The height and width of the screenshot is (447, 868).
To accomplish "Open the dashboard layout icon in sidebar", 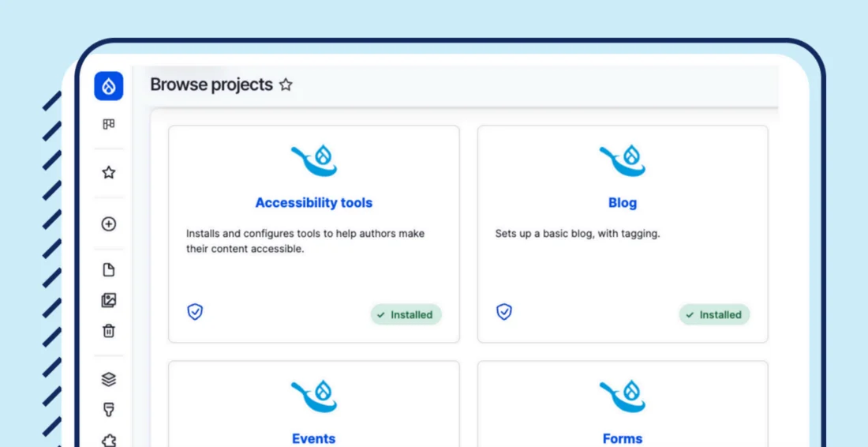I will [109, 124].
